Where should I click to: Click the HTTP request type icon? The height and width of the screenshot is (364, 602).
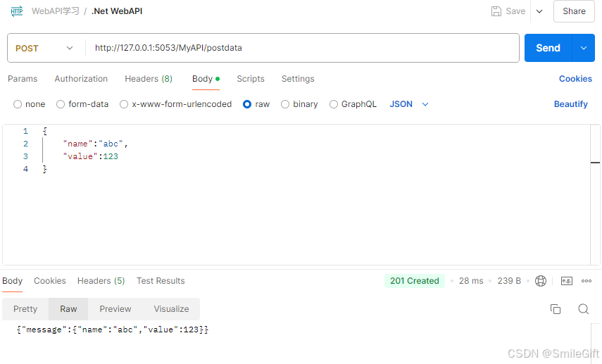coord(17,11)
